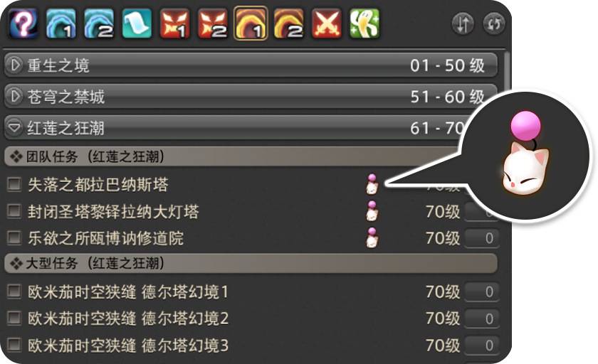Choose the red trials 2 icon
This screenshot has width=598, height=364.
point(213,23)
